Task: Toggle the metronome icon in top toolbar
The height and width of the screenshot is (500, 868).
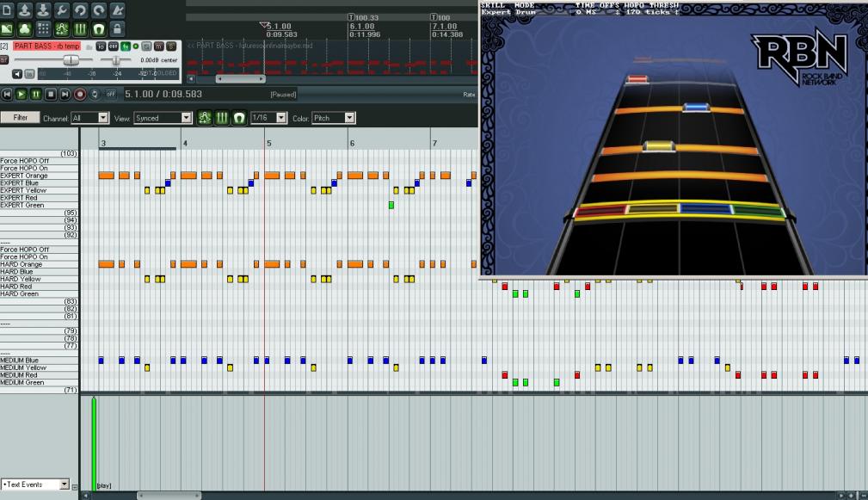Action: (117, 9)
